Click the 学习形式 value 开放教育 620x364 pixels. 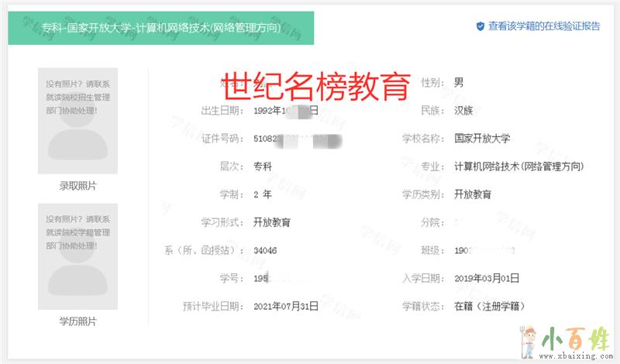272,222
